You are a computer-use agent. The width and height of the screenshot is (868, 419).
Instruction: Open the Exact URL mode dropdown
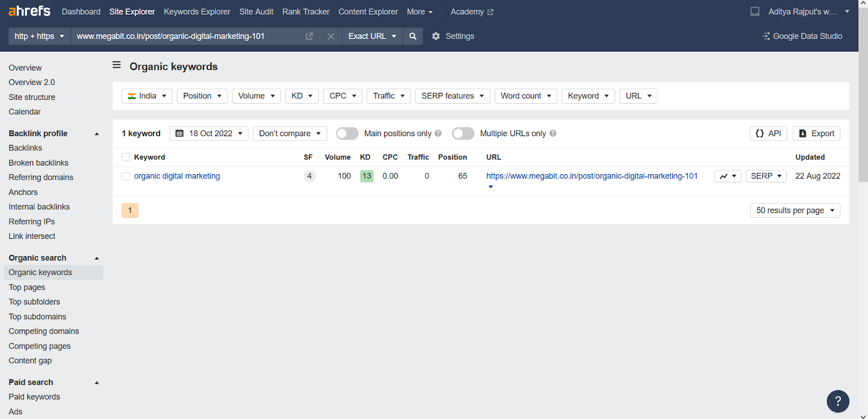(x=373, y=36)
